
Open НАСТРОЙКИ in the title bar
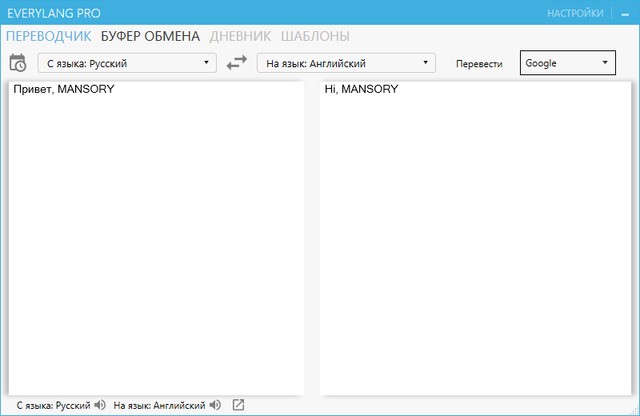coord(575,13)
